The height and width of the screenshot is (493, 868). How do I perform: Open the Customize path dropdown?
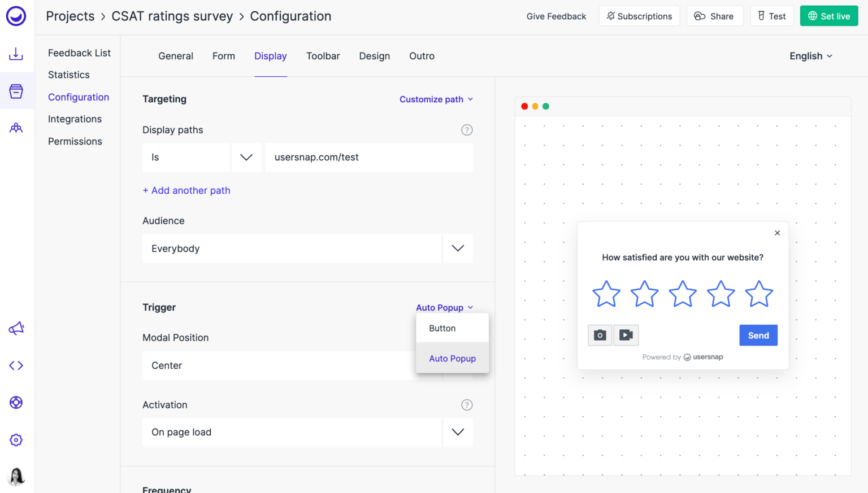[x=436, y=99]
